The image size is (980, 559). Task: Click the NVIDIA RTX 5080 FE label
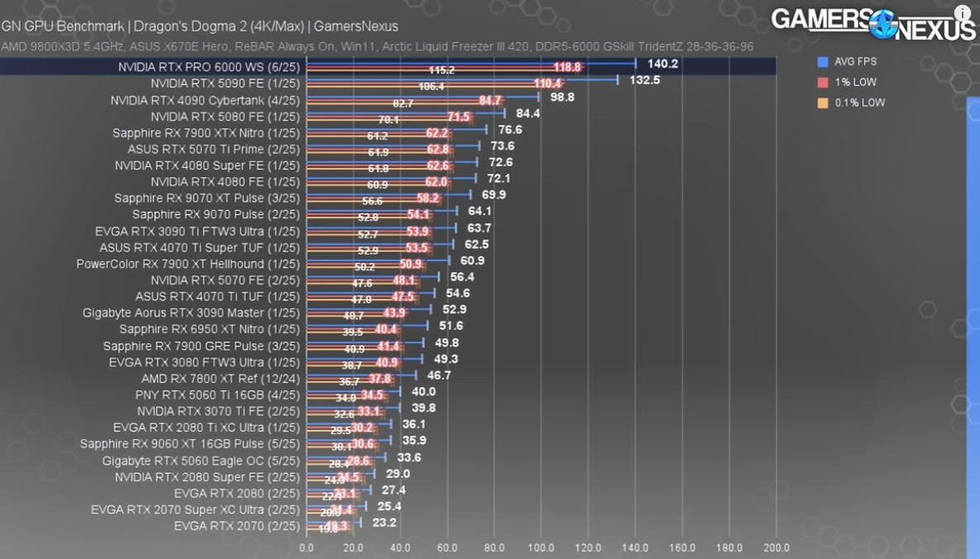tap(225, 117)
